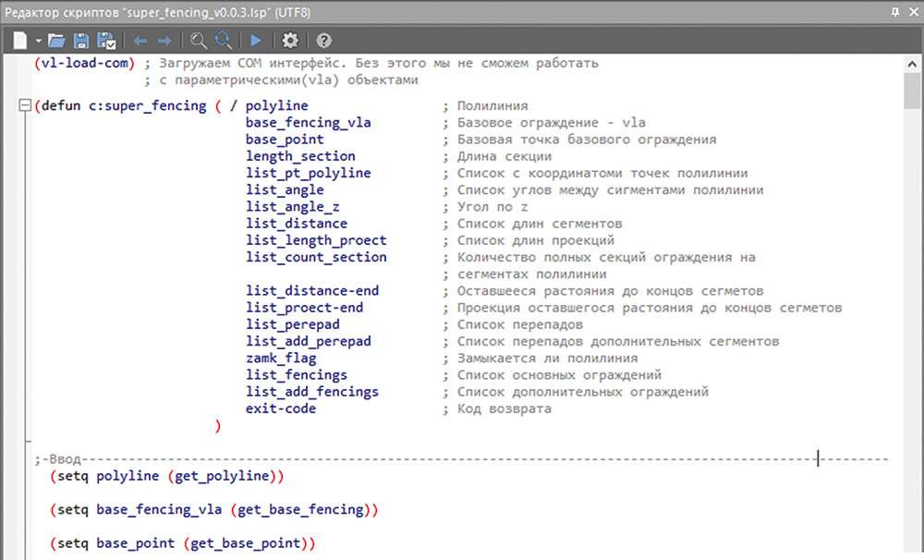924x560 pixels.
Task: Click the get_polyline function call
Action: tap(222, 476)
